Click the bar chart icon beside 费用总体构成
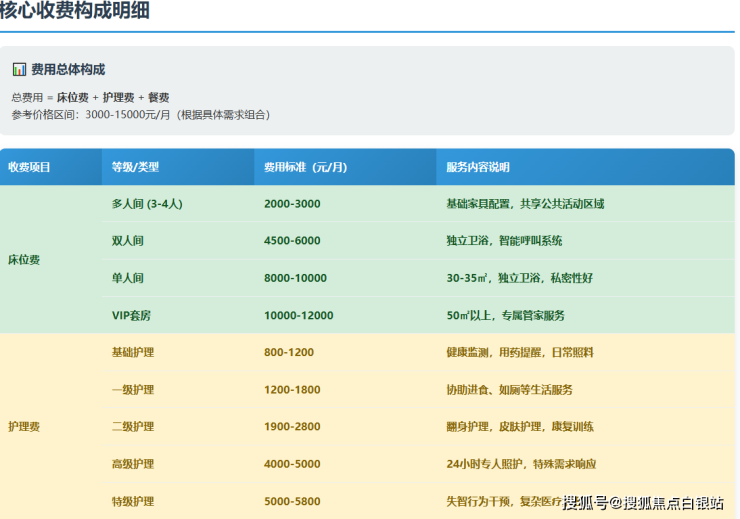Image resolution: width=740 pixels, height=519 pixels. point(19,70)
